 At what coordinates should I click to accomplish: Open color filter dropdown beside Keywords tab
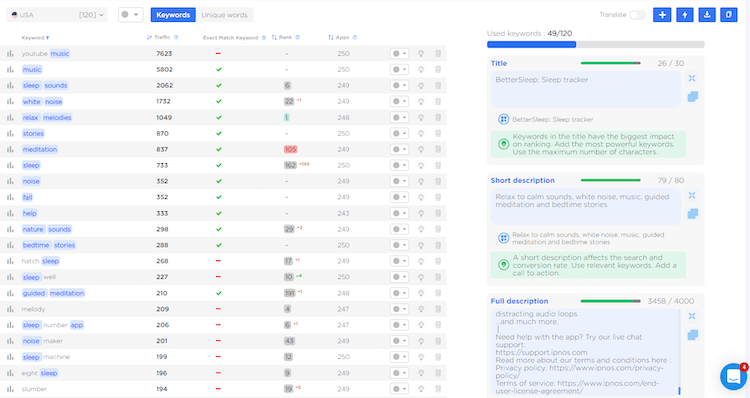tap(130, 15)
